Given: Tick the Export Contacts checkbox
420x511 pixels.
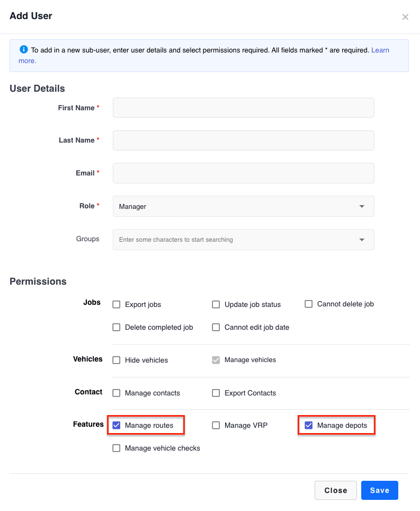Looking at the screenshot, I should pyautogui.click(x=216, y=393).
